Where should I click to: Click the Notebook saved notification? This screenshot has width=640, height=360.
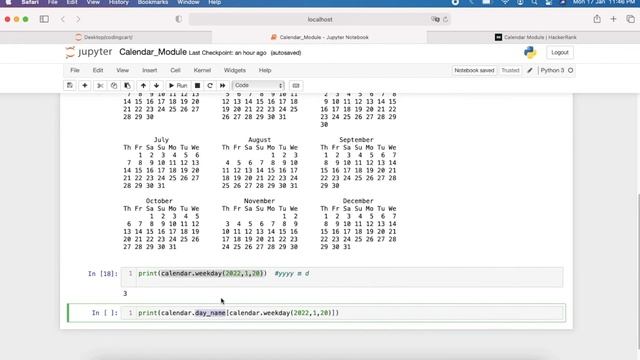click(474, 70)
